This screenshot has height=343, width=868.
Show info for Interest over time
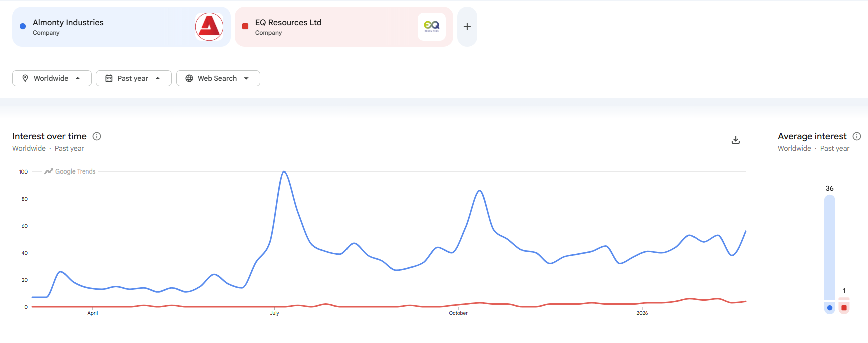coord(97,136)
